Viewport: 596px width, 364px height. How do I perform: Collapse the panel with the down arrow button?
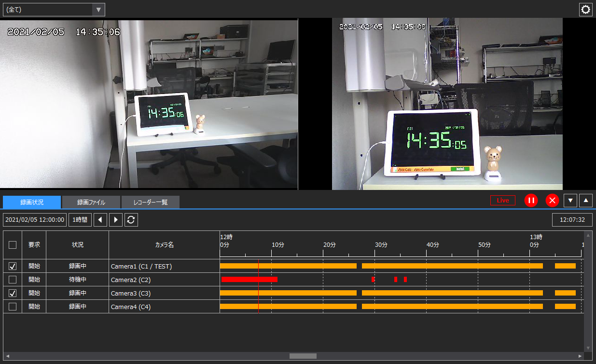(570, 200)
